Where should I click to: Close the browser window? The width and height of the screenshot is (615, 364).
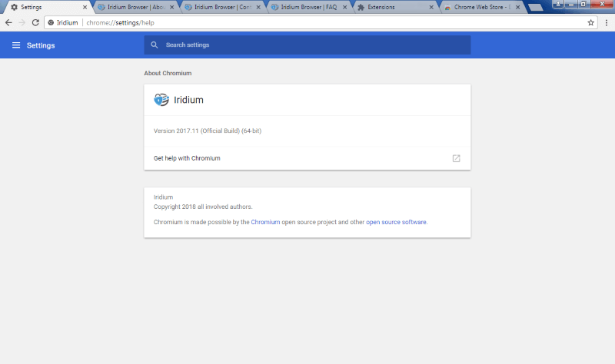602,4
